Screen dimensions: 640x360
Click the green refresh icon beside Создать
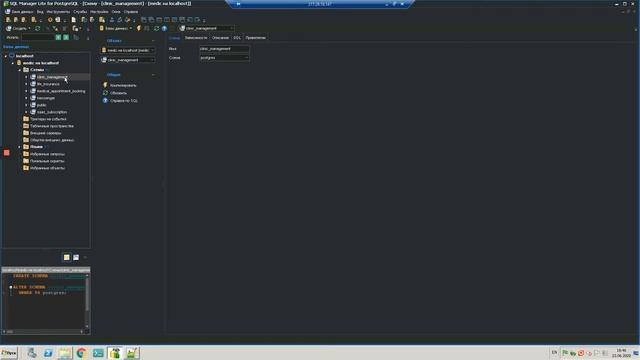pyautogui.click(x=38, y=29)
